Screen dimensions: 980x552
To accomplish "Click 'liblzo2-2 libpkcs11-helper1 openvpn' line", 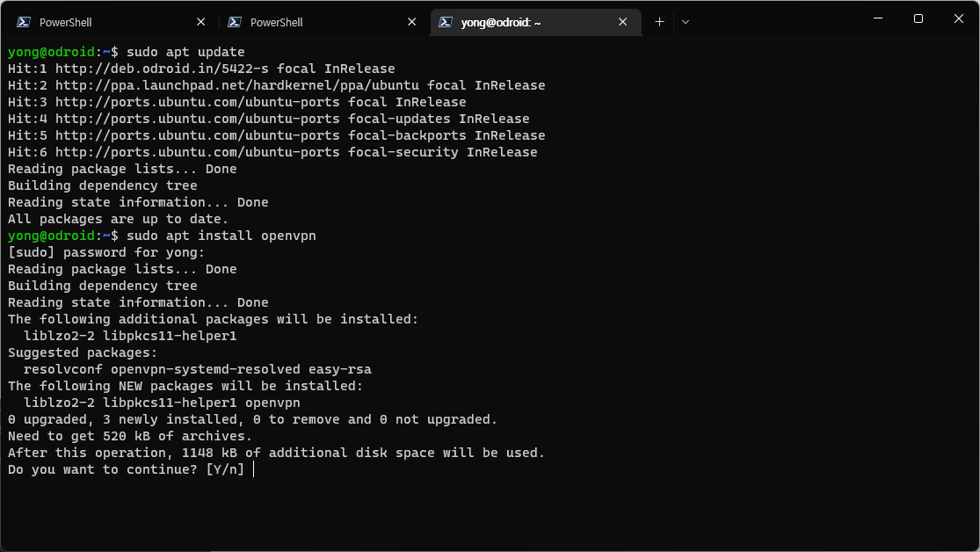I will pos(162,403).
